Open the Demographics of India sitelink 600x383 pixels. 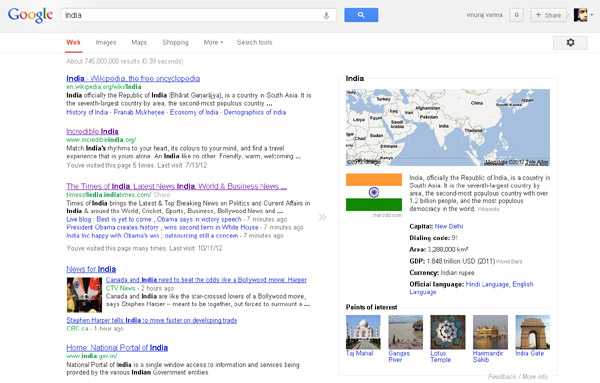pyautogui.click(x=255, y=112)
